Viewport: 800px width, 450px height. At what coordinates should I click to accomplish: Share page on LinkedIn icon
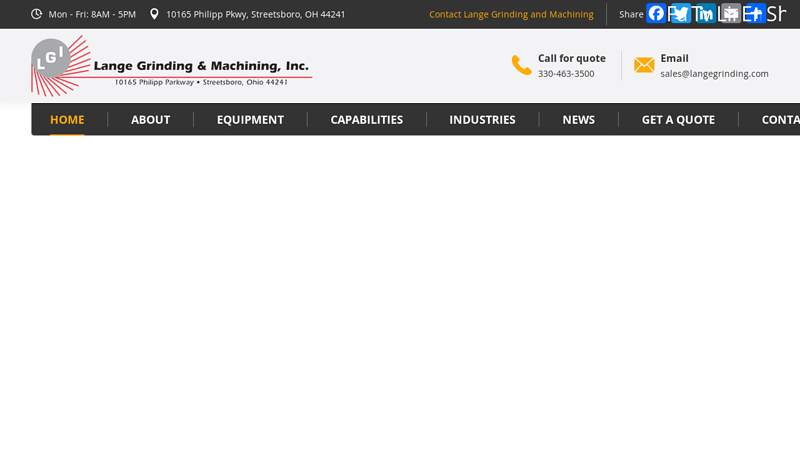pyautogui.click(x=706, y=13)
